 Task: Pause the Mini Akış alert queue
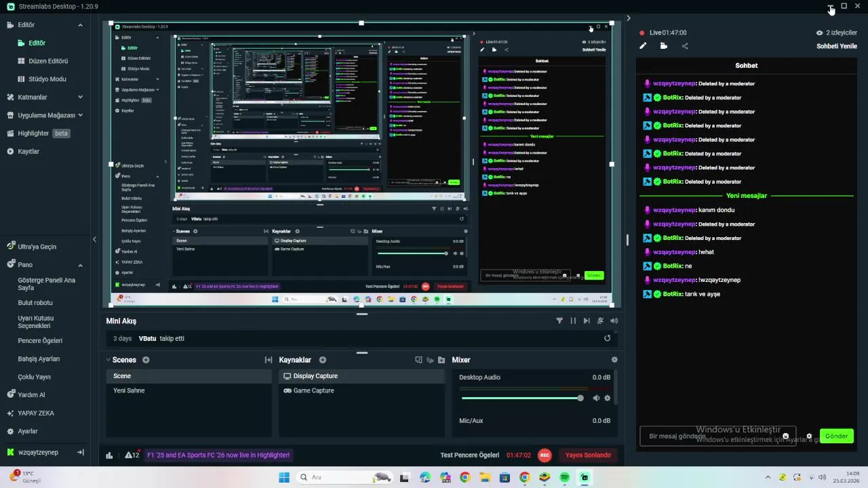coord(573,321)
